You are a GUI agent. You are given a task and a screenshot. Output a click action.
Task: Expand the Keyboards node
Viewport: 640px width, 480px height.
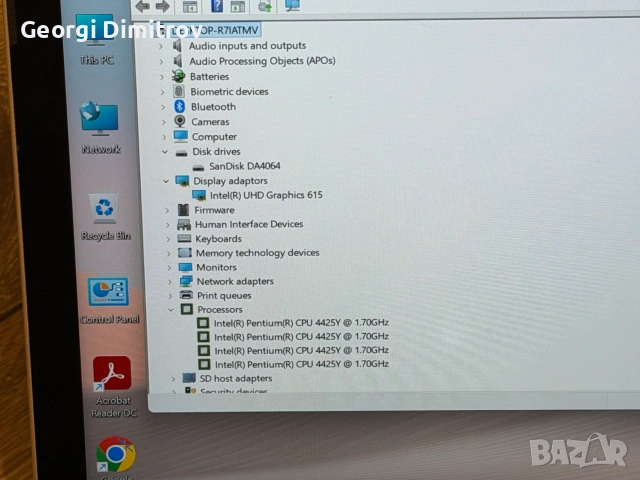click(168, 239)
